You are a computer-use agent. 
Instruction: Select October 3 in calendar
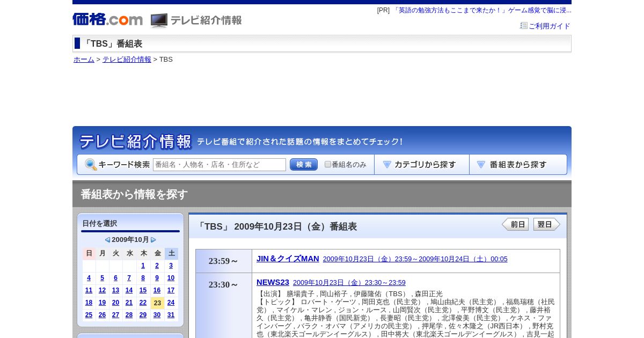coord(171,266)
